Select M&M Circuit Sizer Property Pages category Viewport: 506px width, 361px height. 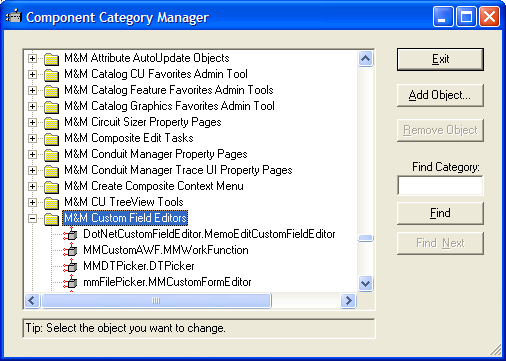click(x=143, y=122)
